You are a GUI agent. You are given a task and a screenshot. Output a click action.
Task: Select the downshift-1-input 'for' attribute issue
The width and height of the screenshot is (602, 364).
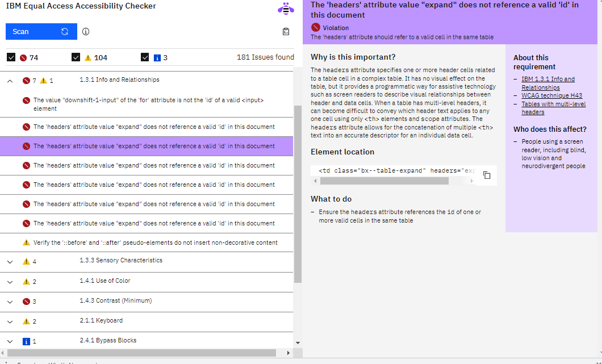coord(147,104)
